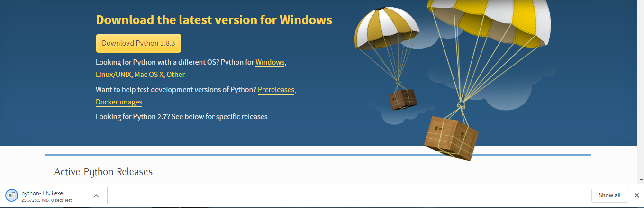The height and width of the screenshot is (208, 644).
Task: Open the Other platforms link
Action: (176, 75)
